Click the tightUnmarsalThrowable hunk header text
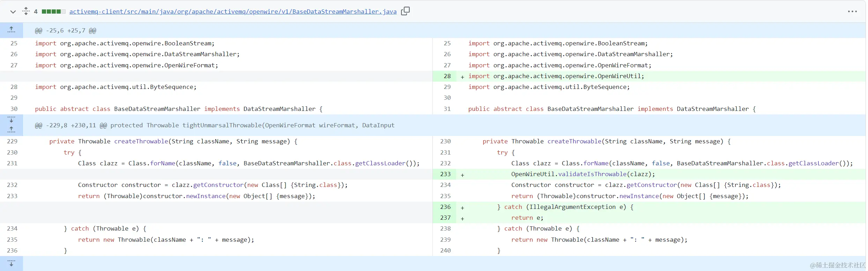This screenshot has height=271, width=868. (x=215, y=125)
